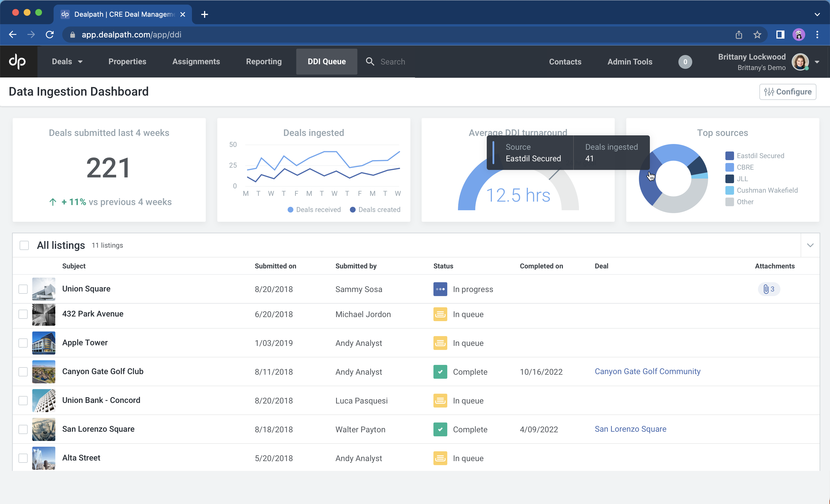Screen dimensions: 830x504
Task: Expand the account menu beside the avatar
Action: click(818, 62)
